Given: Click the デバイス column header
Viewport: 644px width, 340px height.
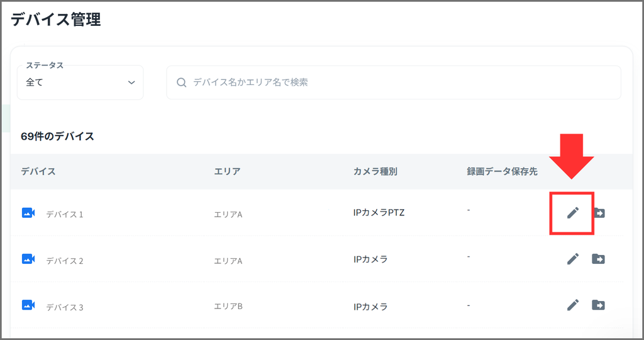Looking at the screenshot, I should [38, 171].
